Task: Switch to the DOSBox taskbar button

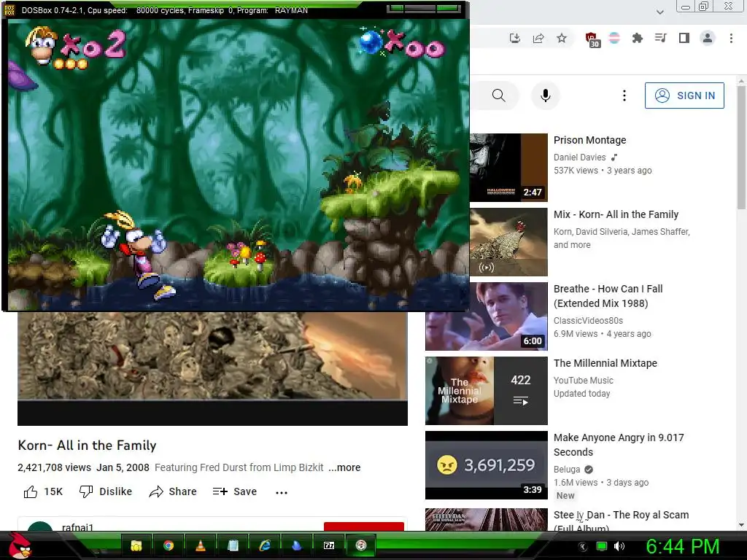Action: (x=361, y=545)
